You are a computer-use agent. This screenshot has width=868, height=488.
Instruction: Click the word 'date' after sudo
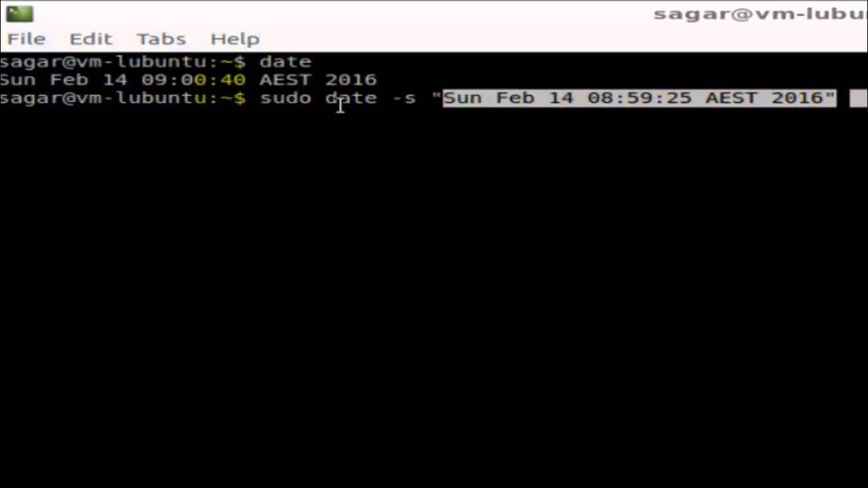pyautogui.click(x=351, y=98)
